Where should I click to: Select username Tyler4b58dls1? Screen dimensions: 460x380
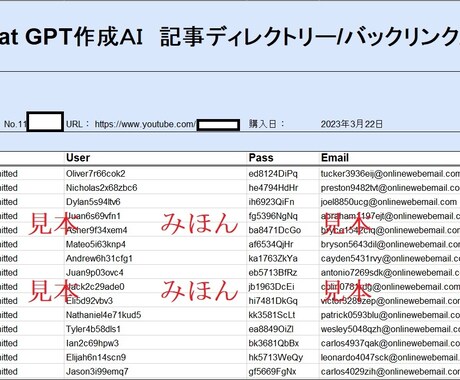tap(93, 329)
